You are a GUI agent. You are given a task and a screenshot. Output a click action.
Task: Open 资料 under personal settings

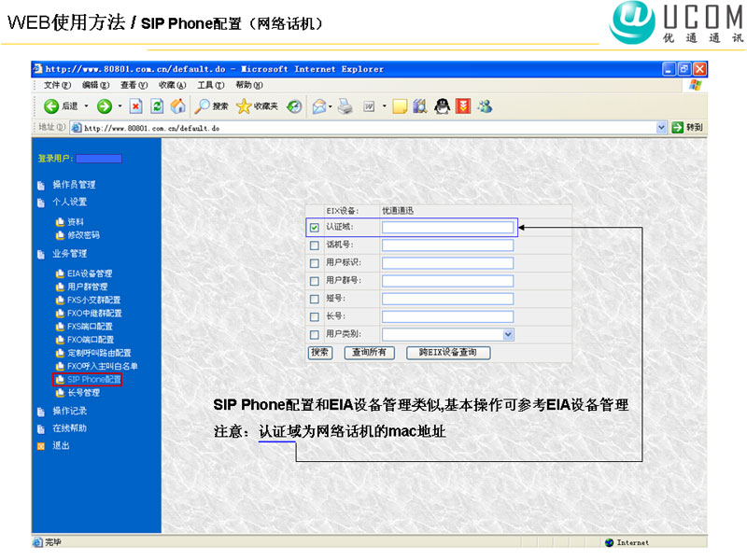[76, 222]
